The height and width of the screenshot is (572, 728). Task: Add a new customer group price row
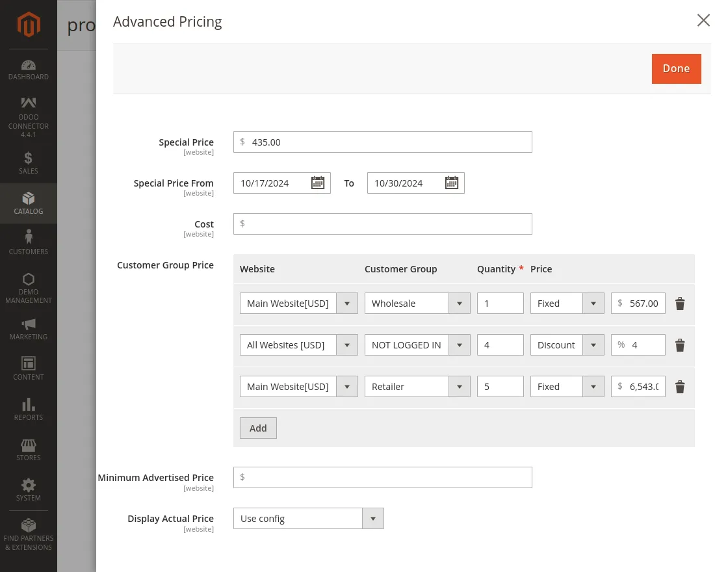click(258, 428)
